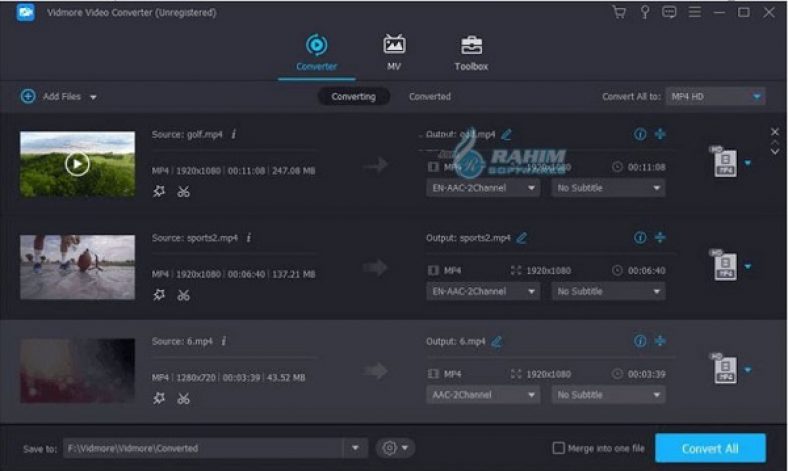This screenshot has width=788, height=471.
Task: Click the MP4 format icon for golf.mp4
Action: pos(724,162)
